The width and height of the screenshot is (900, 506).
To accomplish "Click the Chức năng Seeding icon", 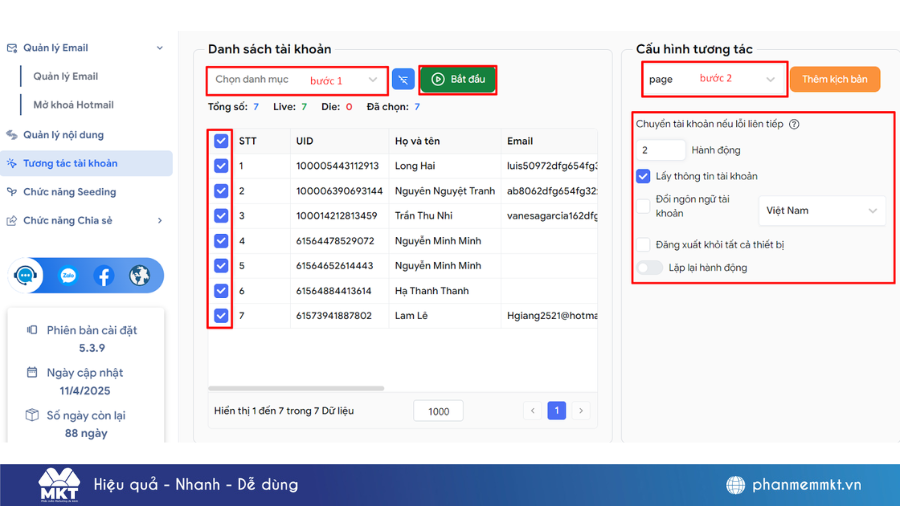I will (11, 192).
